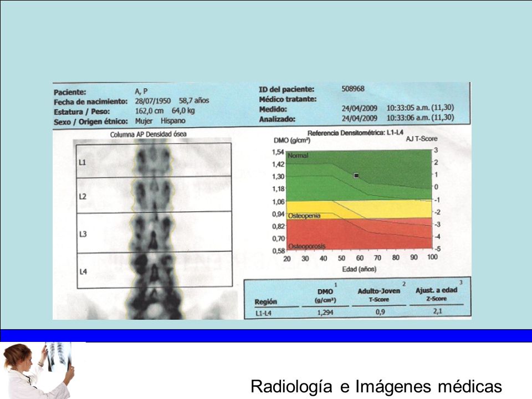Image resolution: width=532 pixels, height=399 pixels.
Task: Click the weight value '64,0 kg'
Action: coord(183,111)
